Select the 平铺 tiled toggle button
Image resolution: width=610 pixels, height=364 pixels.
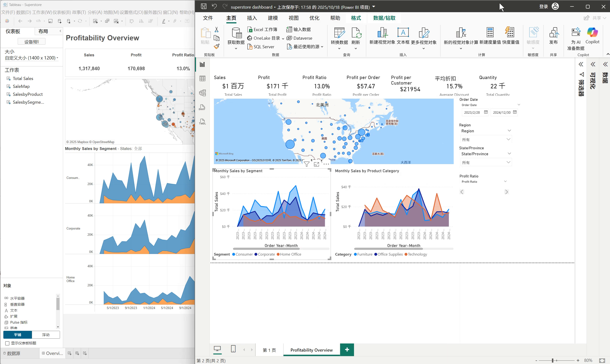tap(17, 335)
